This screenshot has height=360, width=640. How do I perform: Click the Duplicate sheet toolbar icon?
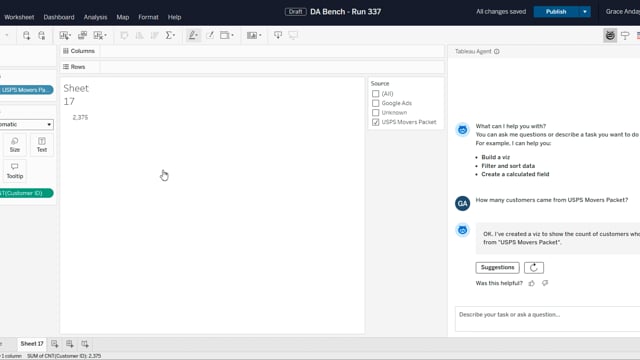pyautogui.click(x=82, y=36)
